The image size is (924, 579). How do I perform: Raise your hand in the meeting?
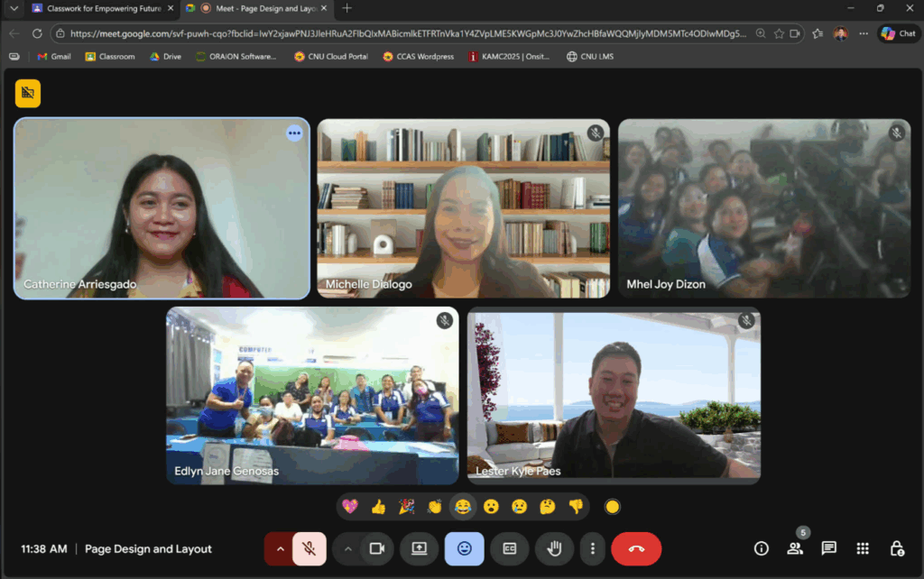tap(554, 548)
